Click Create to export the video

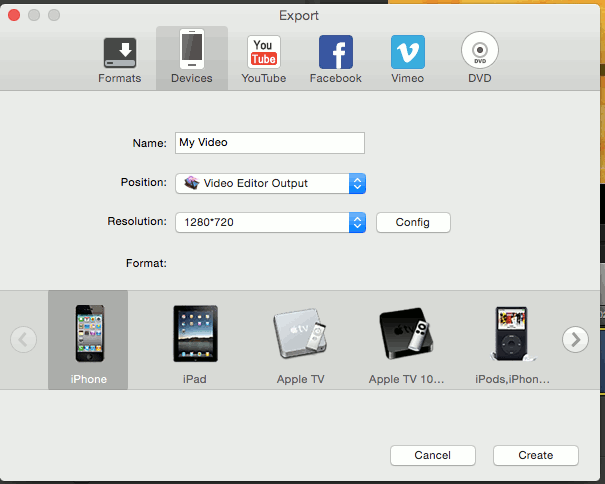tap(536, 455)
